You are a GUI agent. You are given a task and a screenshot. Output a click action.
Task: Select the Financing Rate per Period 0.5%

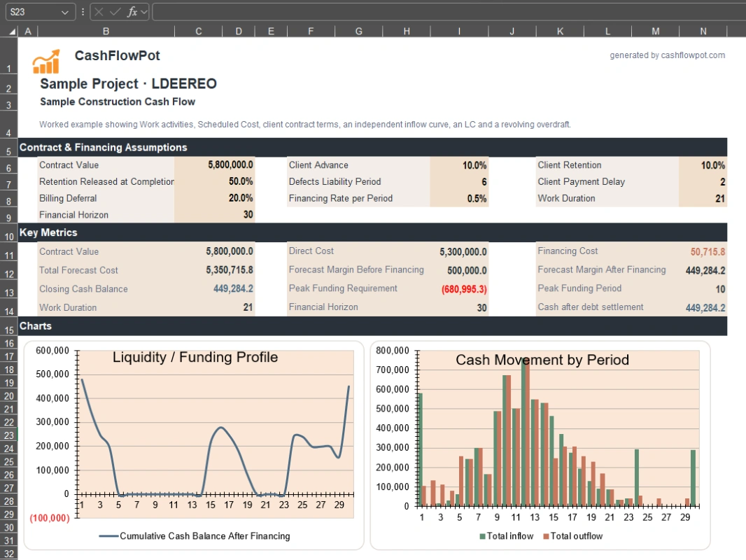coord(459,198)
